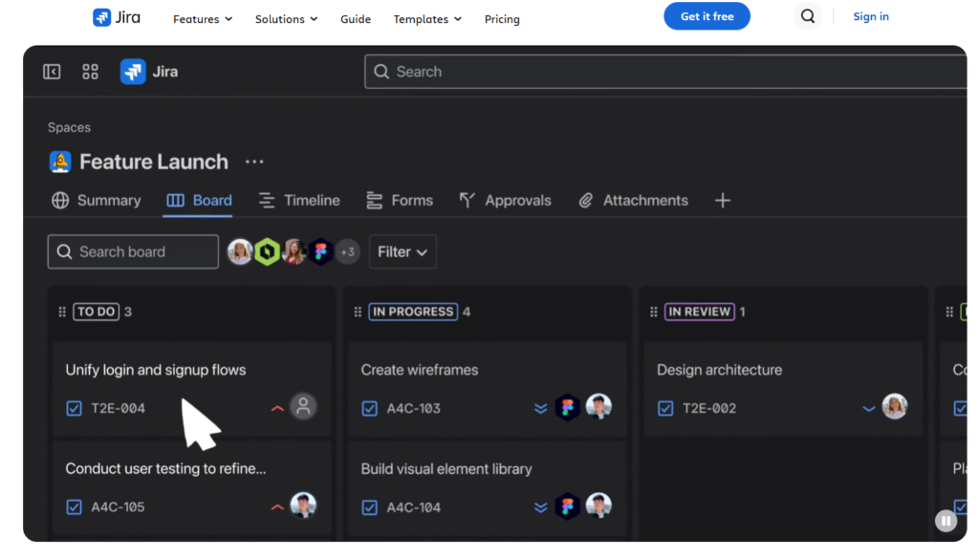The image size is (979, 560).
Task: Click the Spaces breadcrumb link
Action: pos(69,127)
